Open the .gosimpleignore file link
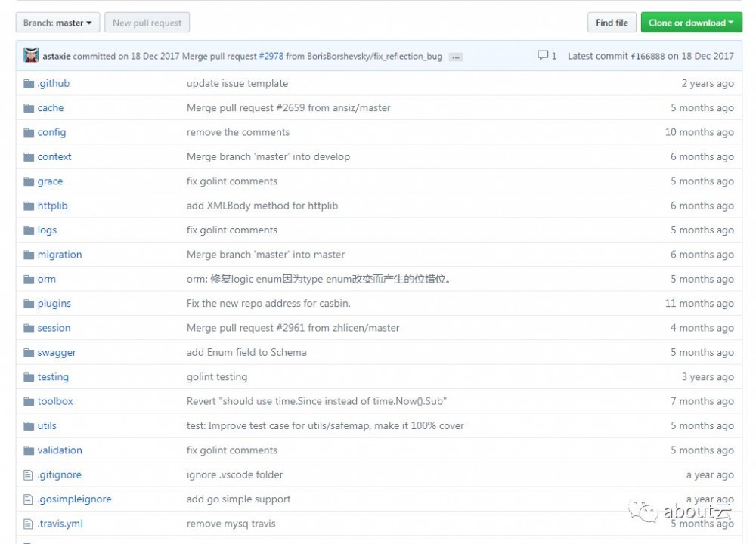 (x=74, y=499)
